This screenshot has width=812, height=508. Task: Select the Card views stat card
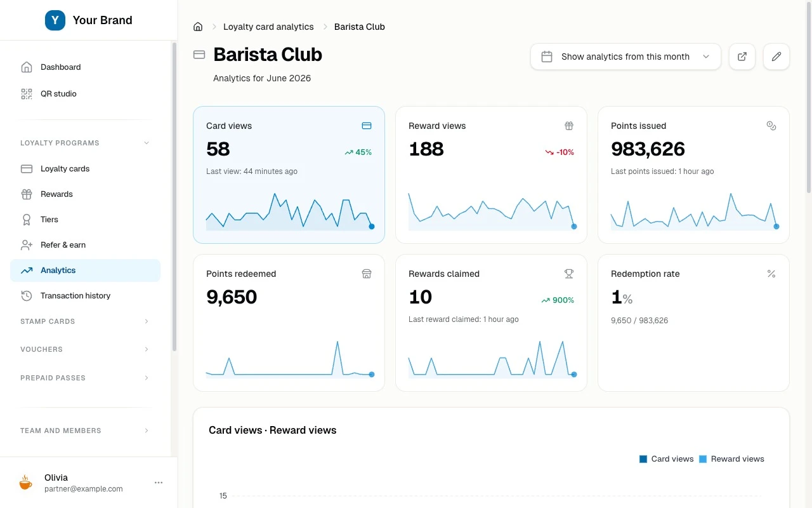pos(289,175)
